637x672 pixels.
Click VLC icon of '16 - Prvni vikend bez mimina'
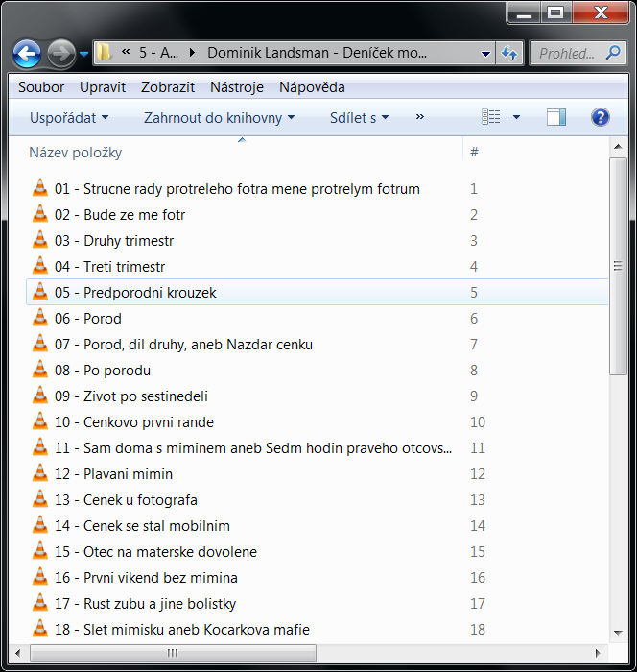40,577
